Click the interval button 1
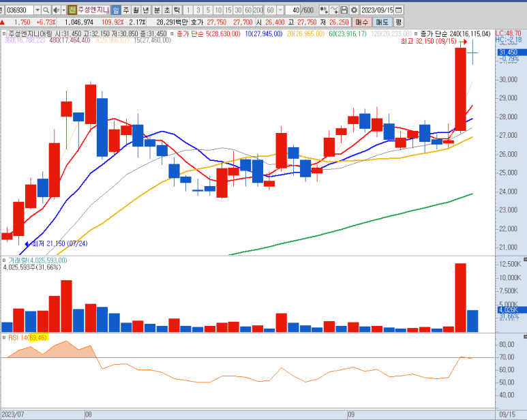This screenshot has width=527, height=420. click(x=188, y=10)
